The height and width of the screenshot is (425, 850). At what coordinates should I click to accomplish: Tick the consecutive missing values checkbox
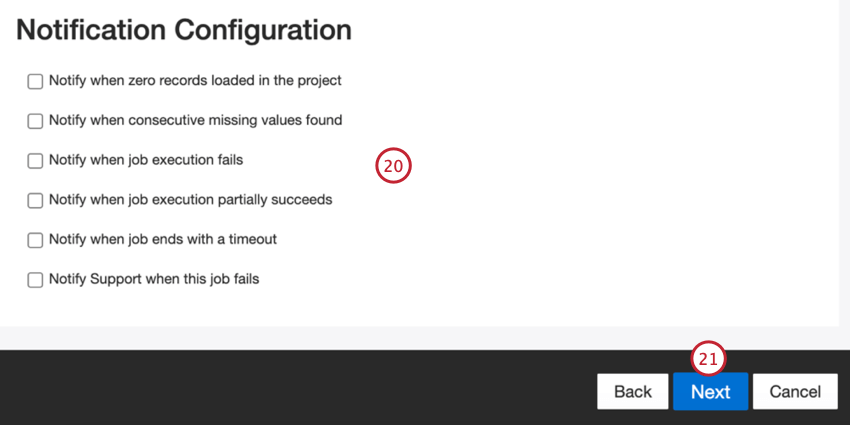pos(35,121)
